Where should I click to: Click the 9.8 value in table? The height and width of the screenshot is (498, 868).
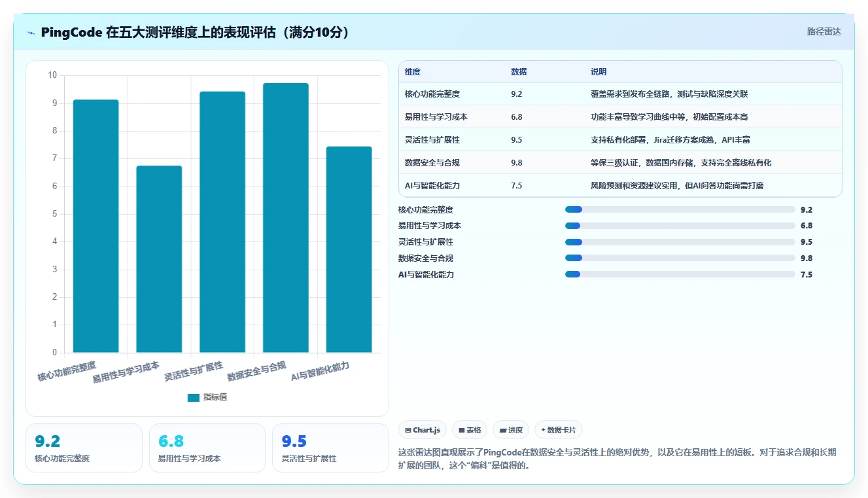click(517, 162)
